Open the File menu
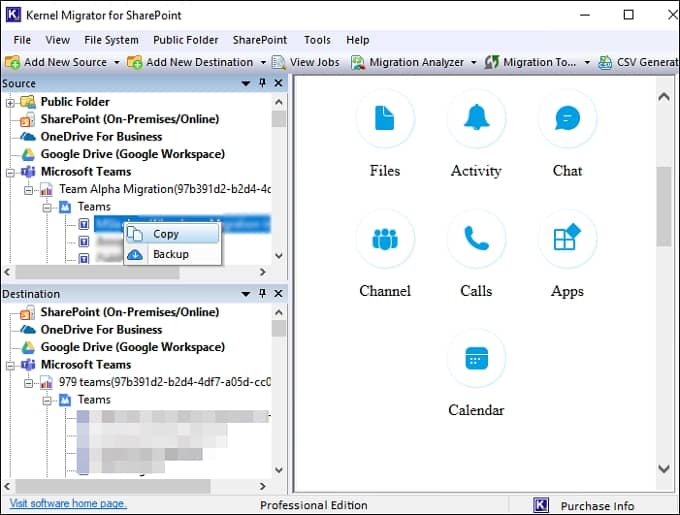 click(x=22, y=40)
